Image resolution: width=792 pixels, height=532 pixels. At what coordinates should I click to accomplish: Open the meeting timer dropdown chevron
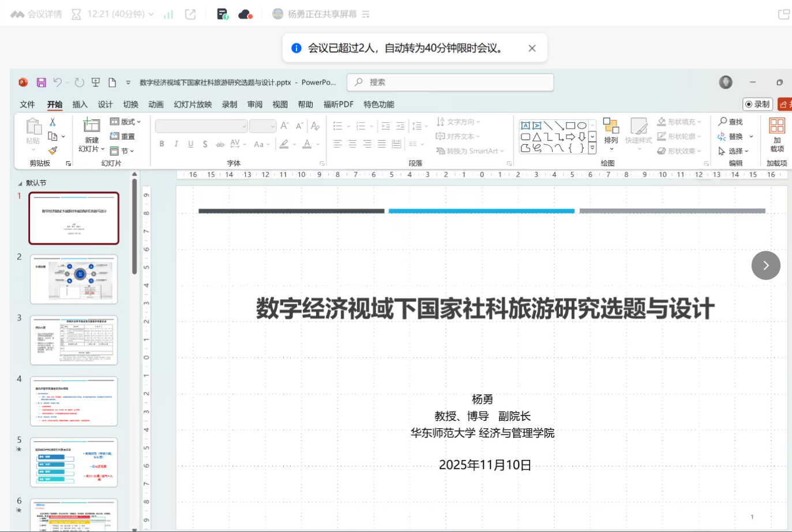point(151,14)
